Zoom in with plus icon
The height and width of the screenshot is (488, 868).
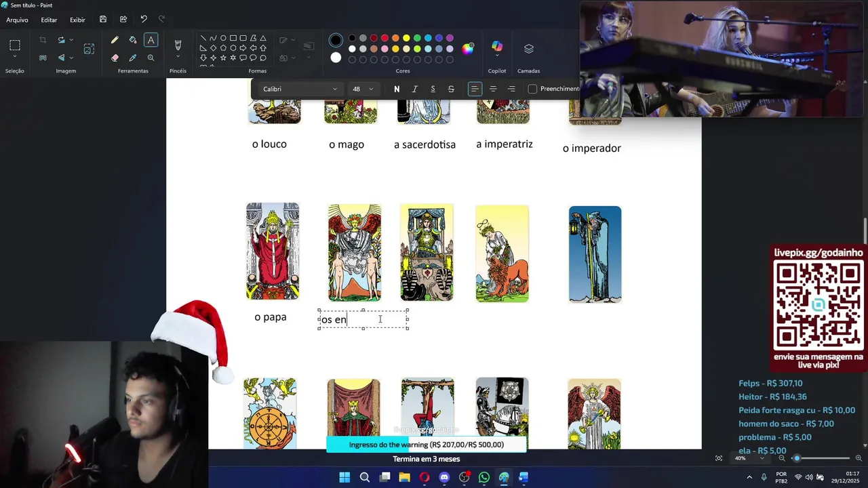tap(859, 458)
